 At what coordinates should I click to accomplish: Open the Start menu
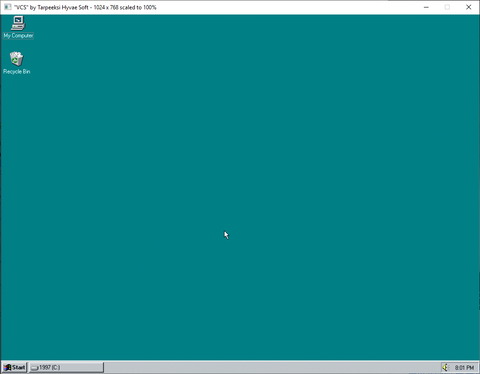[x=14, y=367]
